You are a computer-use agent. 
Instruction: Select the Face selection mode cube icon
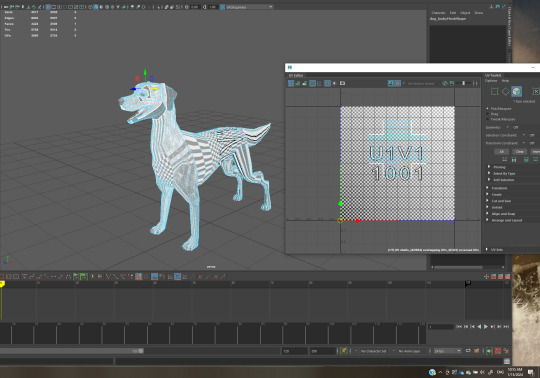(x=516, y=91)
